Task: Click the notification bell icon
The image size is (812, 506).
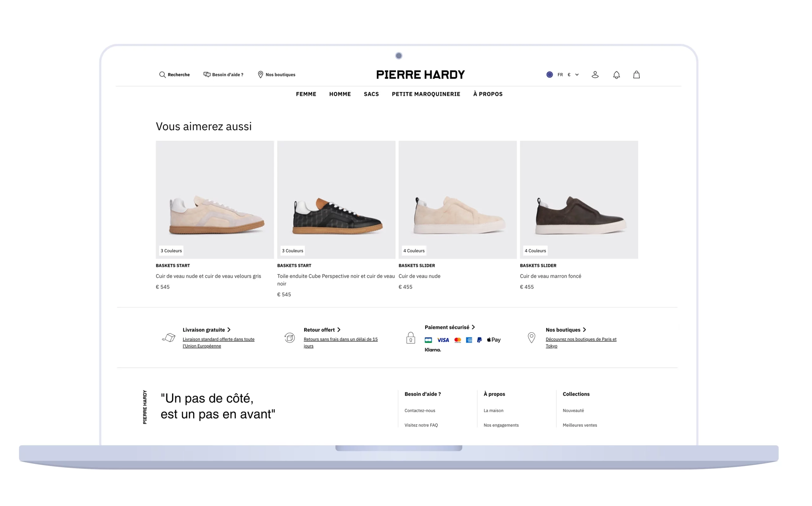Action: click(x=617, y=75)
